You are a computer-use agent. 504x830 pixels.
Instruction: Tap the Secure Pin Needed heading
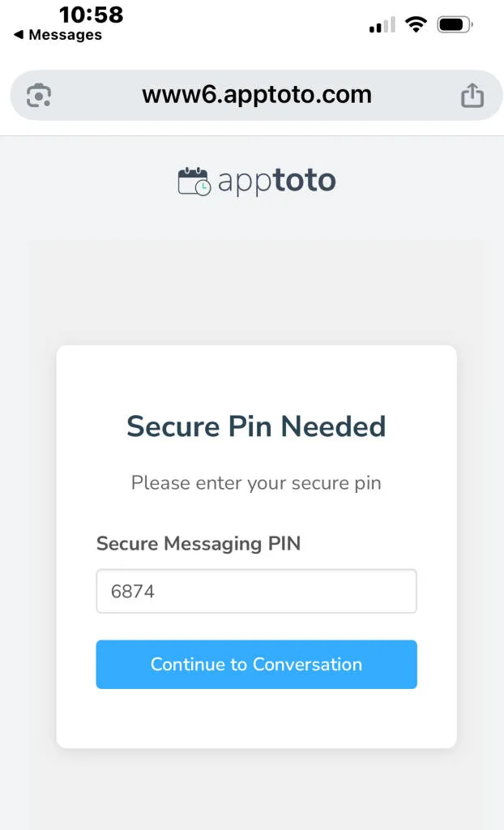[x=256, y=426]
